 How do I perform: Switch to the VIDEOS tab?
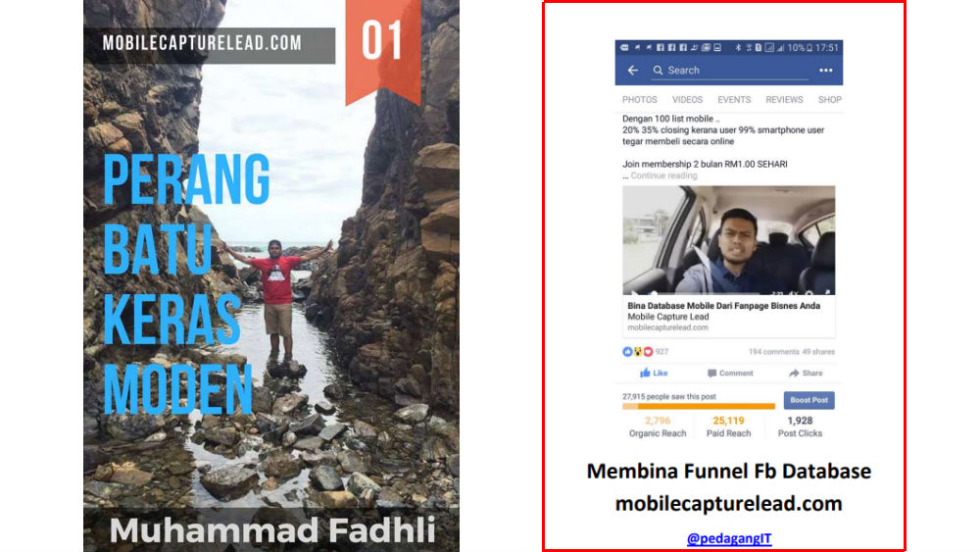[x=687, y=100]
